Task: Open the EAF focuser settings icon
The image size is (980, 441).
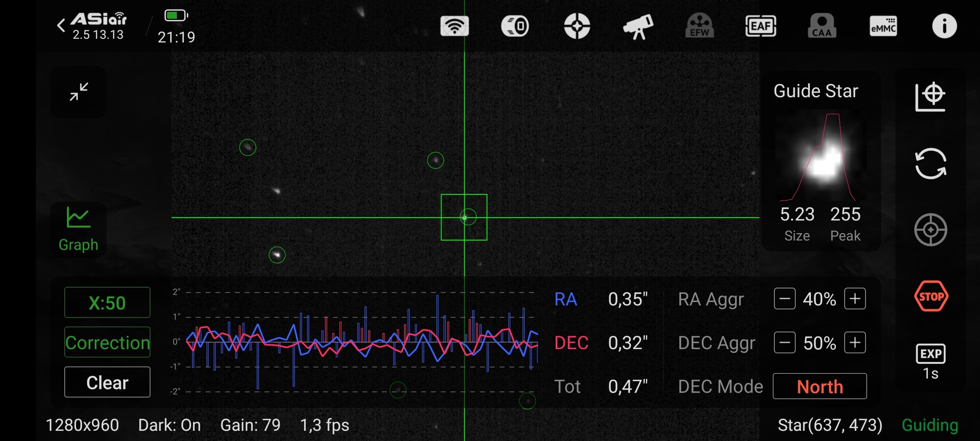Action: pyautogui.click(x=761, y=26)
